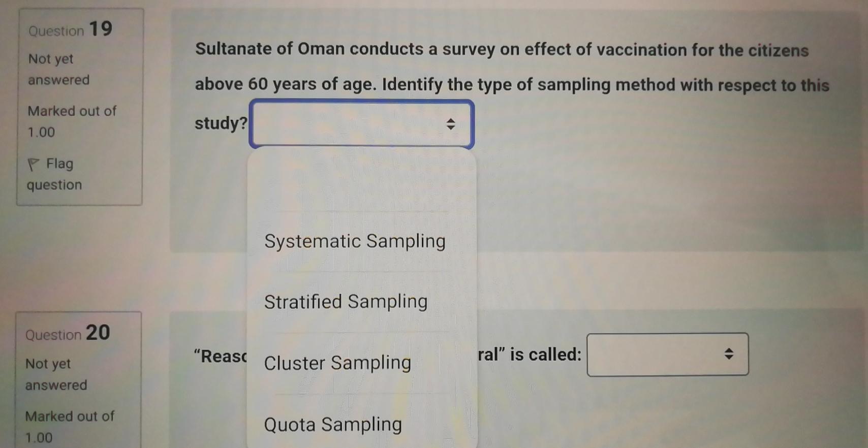
Task: Select Stratified Sampling from the dropdown
Action: [345, 302]
